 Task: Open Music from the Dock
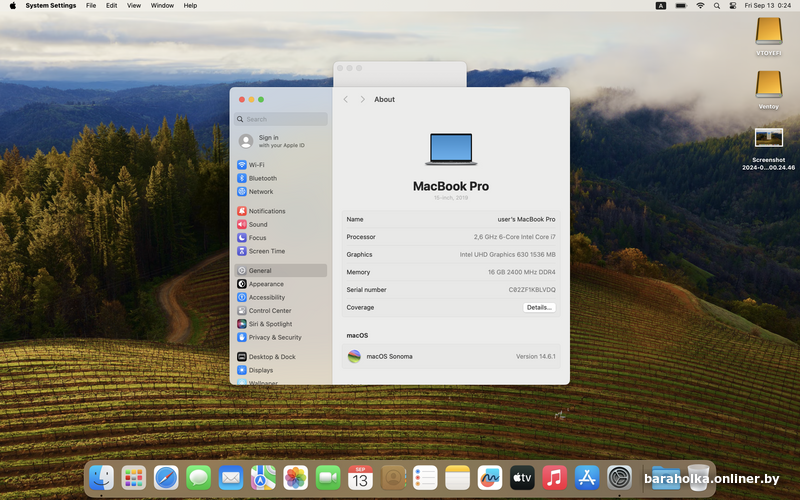pyautogui.click(x=555, y=478)
